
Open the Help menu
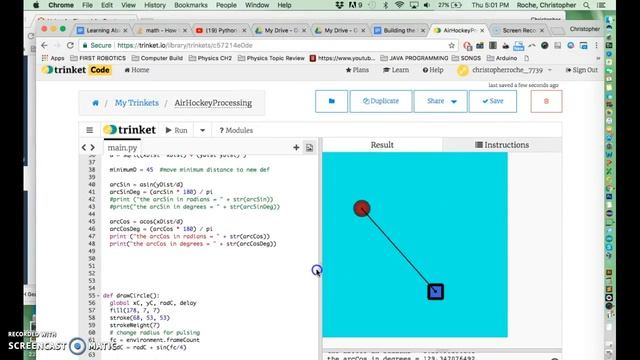pos(433,70)
